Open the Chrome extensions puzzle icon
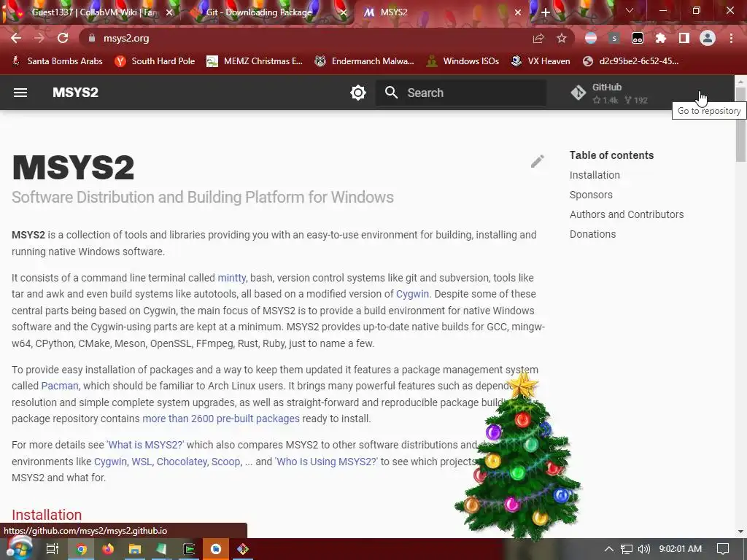Viewport: 747px width, 560px height. (660, 38)
